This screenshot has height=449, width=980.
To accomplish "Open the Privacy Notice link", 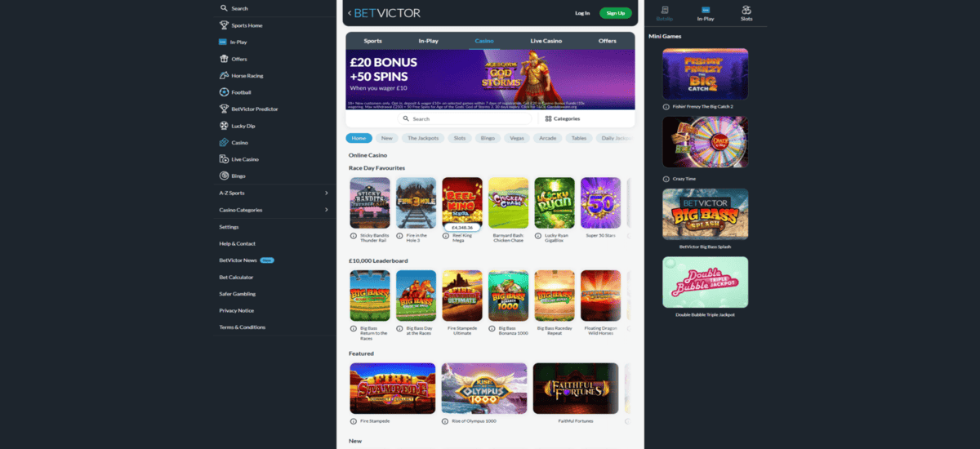I will (236, 310).
